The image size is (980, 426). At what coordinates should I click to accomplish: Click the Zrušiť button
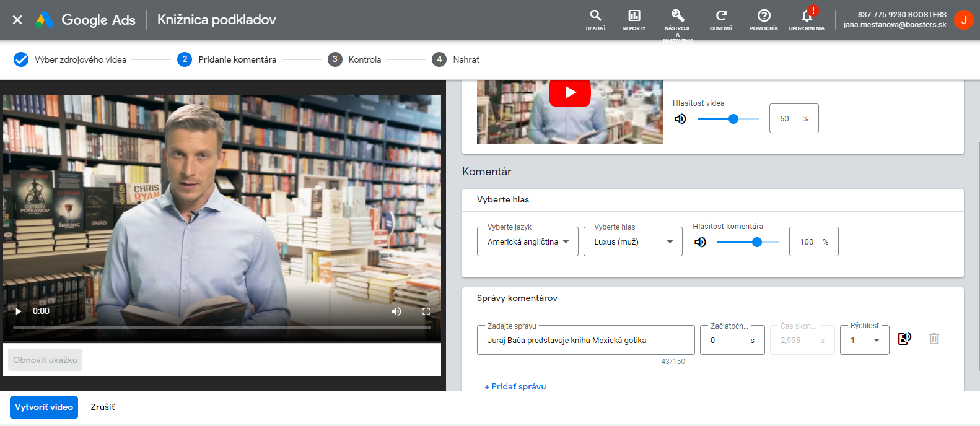point(103,407)
